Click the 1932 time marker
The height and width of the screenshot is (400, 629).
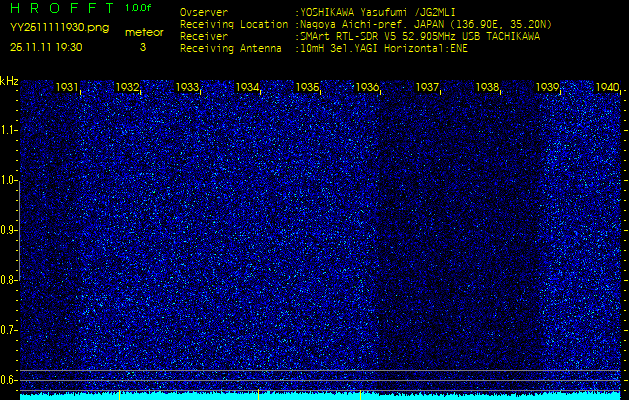coord(127,87)
